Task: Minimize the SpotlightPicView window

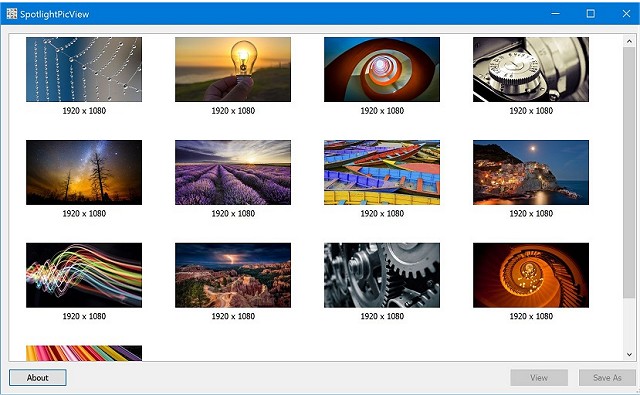Action: 555,13
